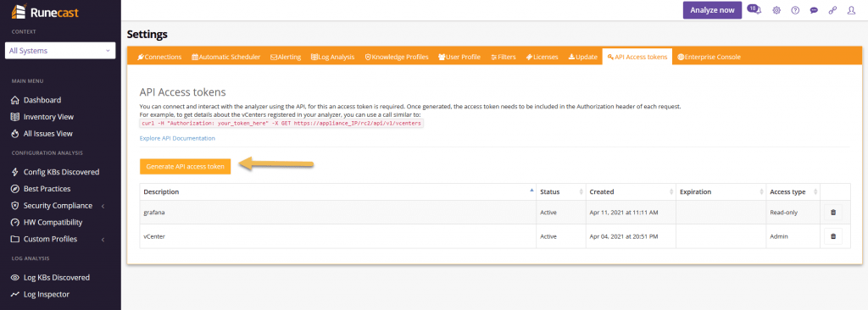The width and height of the screenshot is (868, 310).
Task: Open the settings gear icon
Action: tap(776, 10)
